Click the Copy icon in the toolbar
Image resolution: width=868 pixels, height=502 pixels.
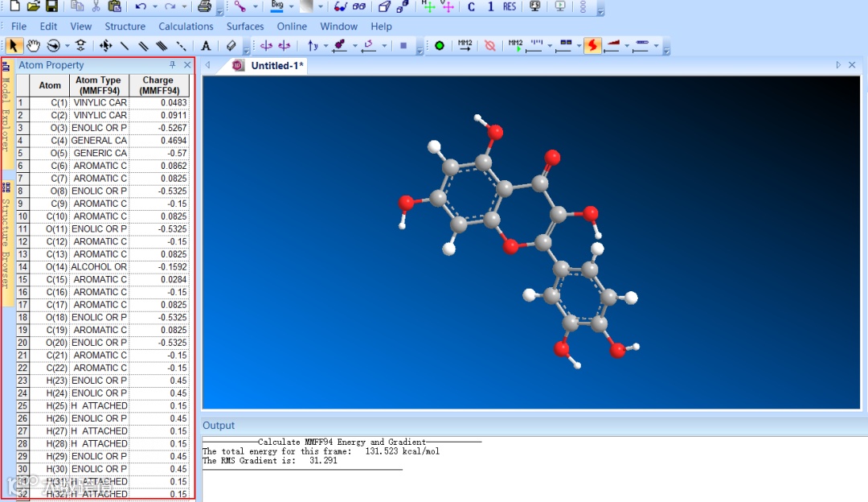[77, 6]
